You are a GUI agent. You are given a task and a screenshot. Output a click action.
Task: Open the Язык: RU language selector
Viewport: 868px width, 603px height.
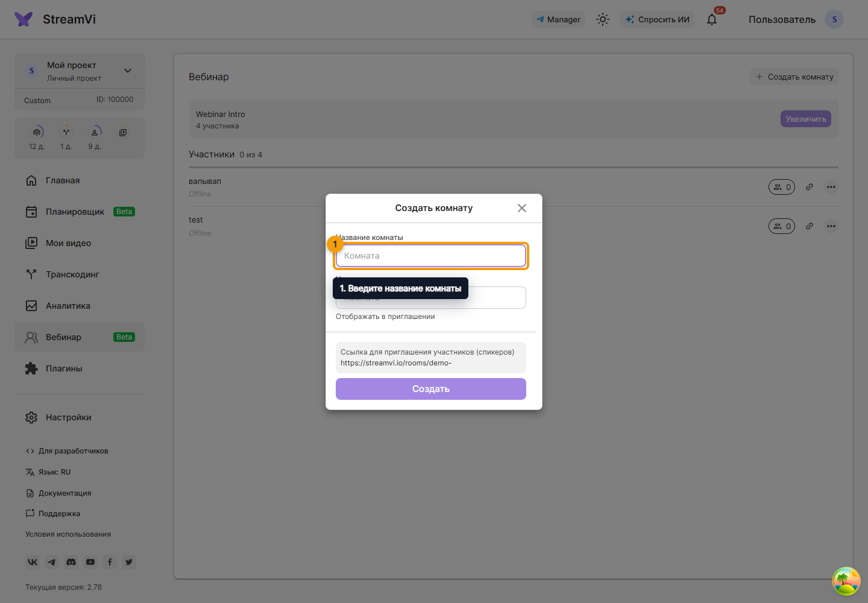(x=48, y=472)
